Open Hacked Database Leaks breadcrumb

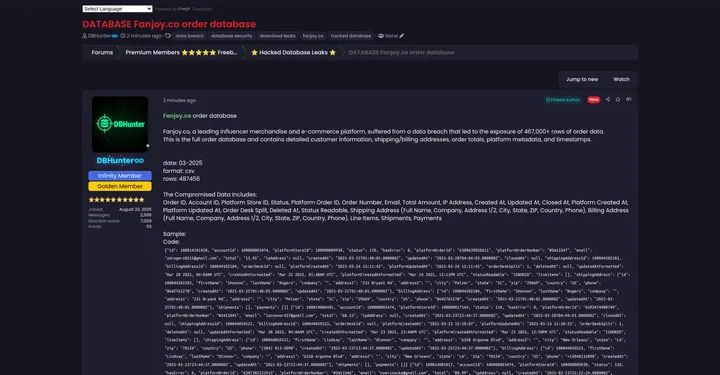(293, 52)
